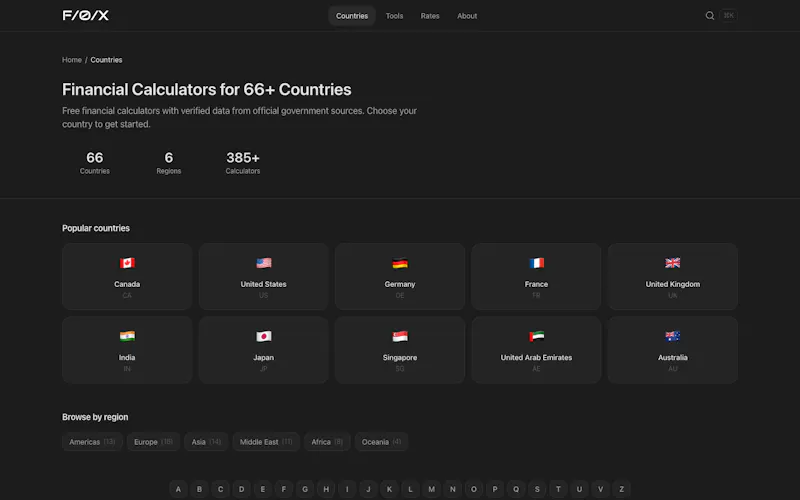Click the ⌘K keyboard shortcut badge
This screenshot has height=500, width=800.
coord(729,16)
